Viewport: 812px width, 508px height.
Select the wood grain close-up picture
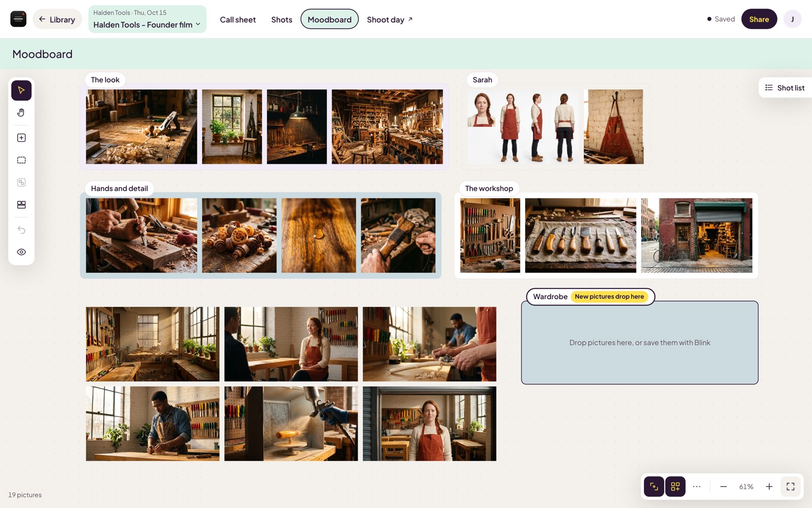coord(319,236)
